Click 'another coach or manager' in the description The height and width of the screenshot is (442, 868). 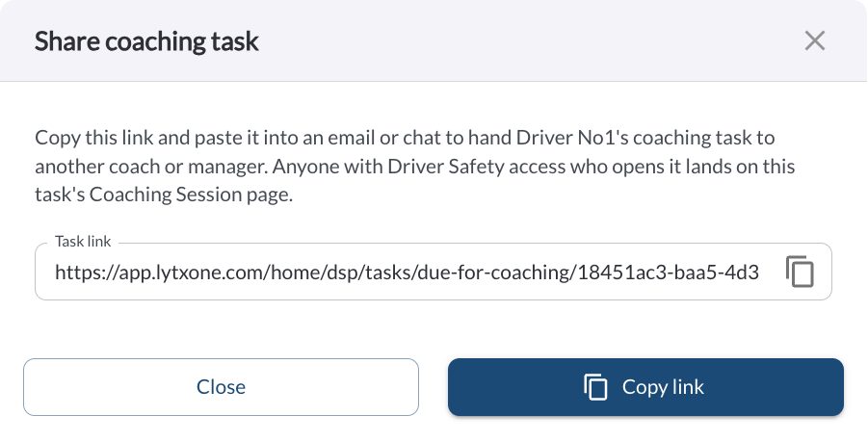(x=150, y=167)
